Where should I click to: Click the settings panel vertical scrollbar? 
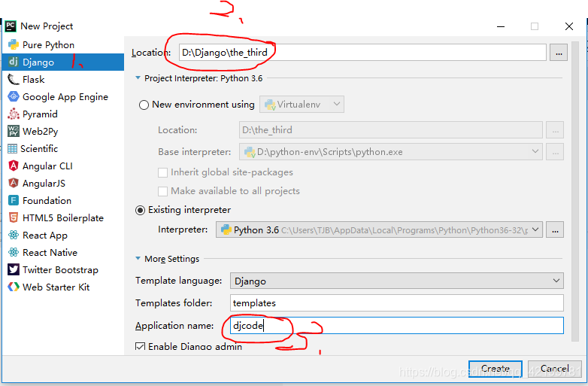tap(575, 191)
